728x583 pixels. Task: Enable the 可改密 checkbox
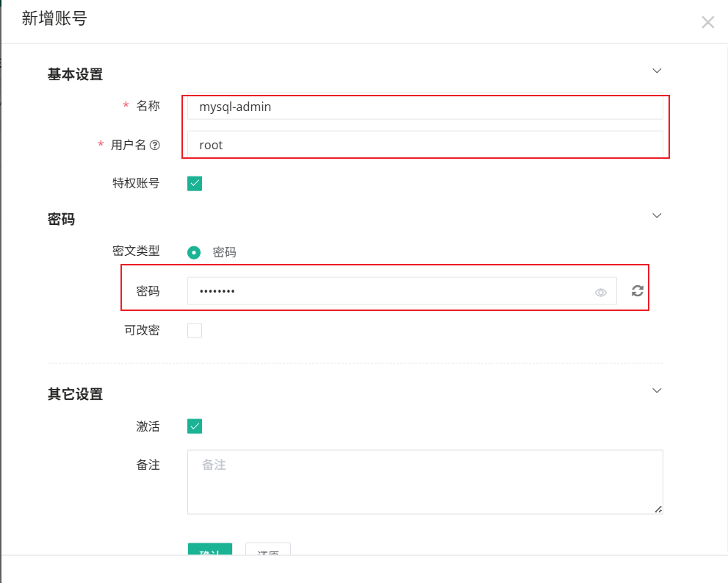click(x=195, y=331)
